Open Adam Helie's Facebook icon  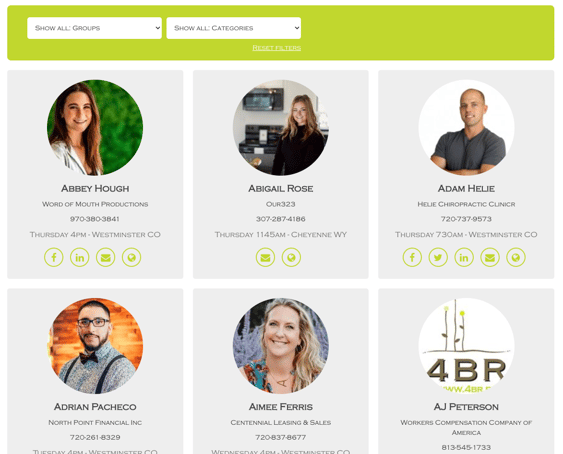pyautogui.click(x=412, y=257)
